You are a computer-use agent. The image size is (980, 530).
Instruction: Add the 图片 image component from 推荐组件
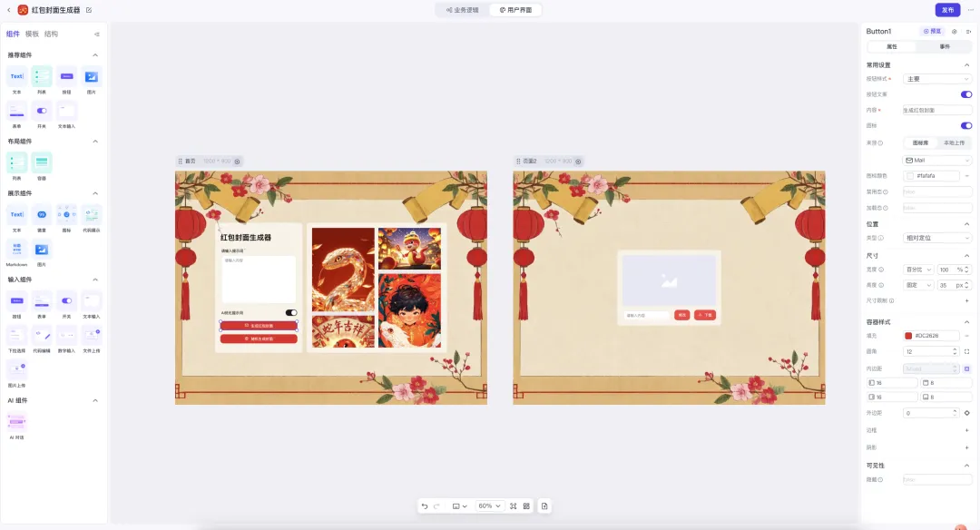(92, 77)
